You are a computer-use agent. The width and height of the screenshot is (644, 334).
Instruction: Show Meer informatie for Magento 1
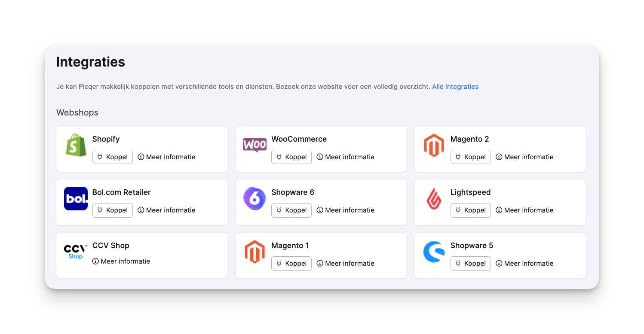coord(345,264)
